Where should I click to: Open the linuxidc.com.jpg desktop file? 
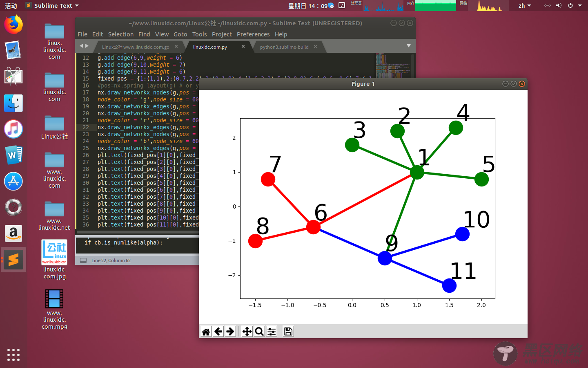click(54, 259)
